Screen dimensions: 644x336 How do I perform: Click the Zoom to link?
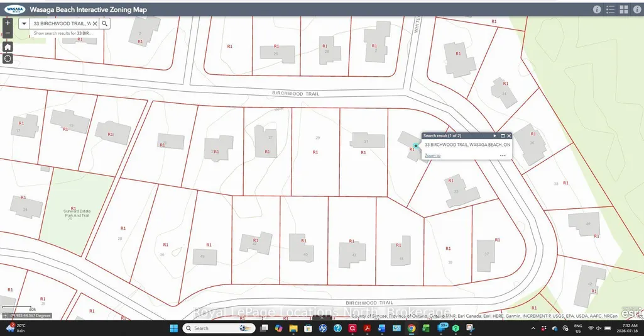pos(432,155)
